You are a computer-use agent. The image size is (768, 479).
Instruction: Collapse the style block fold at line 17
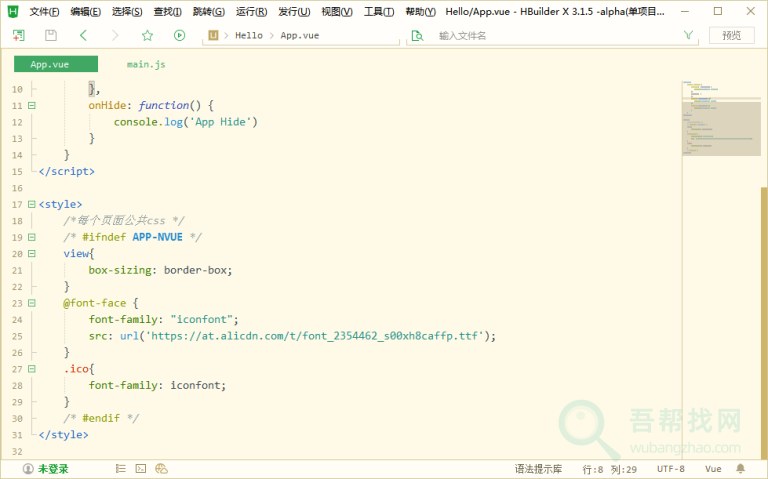32,204
